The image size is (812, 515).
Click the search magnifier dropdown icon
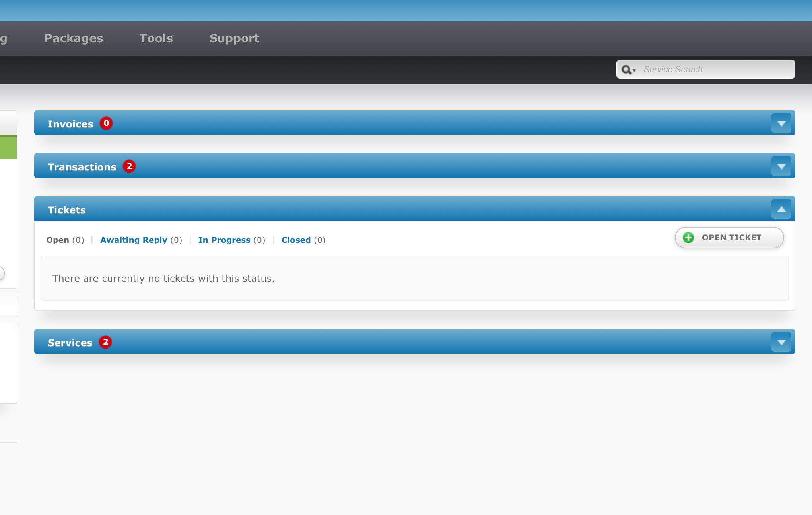(629, 70)
